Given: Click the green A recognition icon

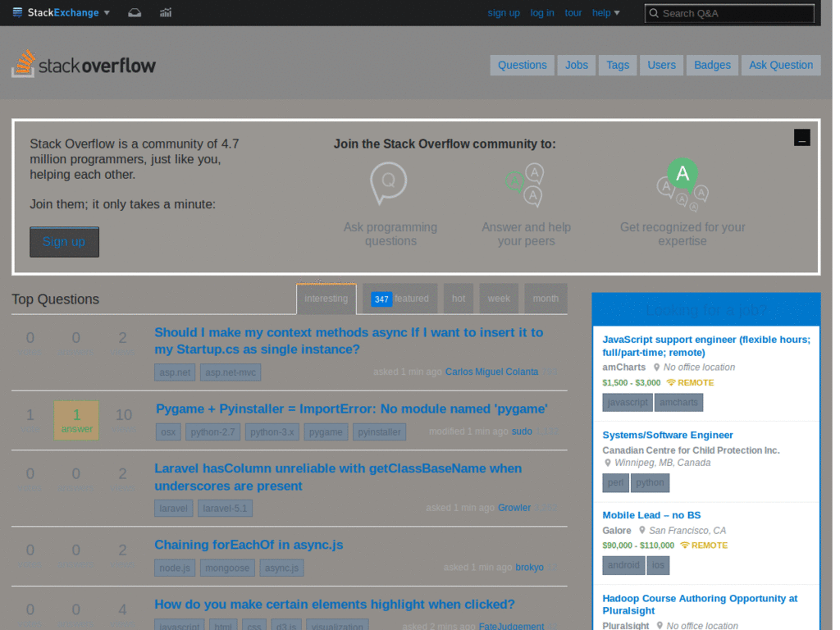Looking at the screenshot, I should tap(682, 184).
